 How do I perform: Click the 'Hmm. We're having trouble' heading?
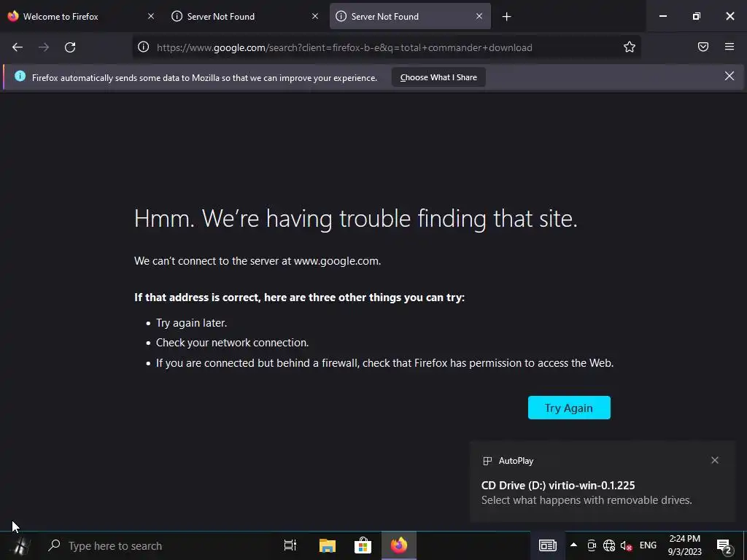pos(356,219)
